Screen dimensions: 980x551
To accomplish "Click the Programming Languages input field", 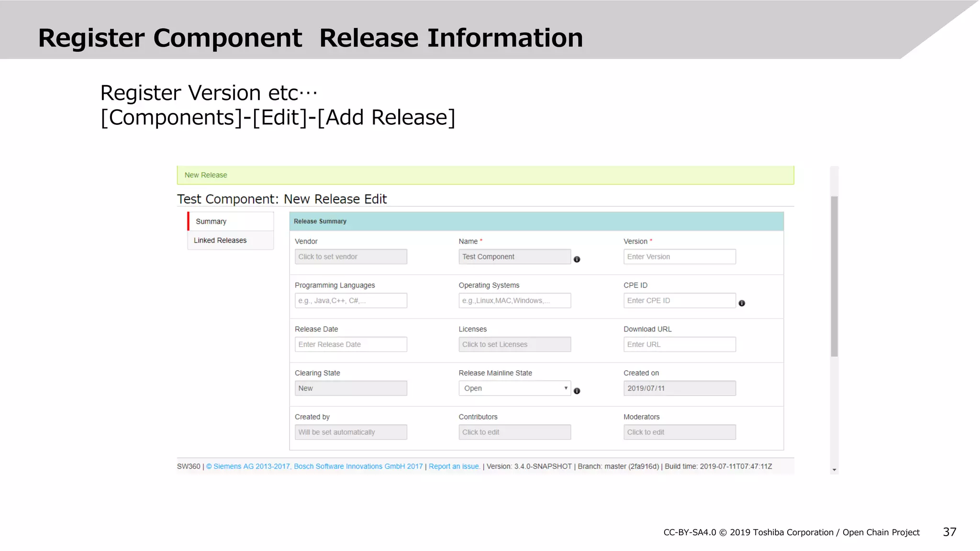I will (x=351, y=300).
